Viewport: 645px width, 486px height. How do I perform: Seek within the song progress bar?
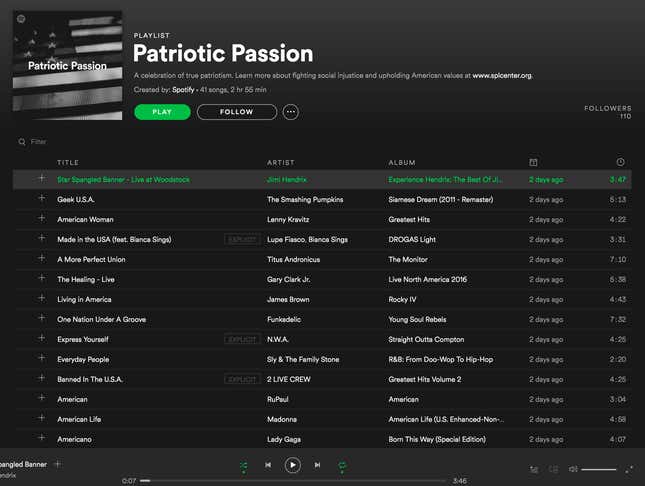pos(292,481)
